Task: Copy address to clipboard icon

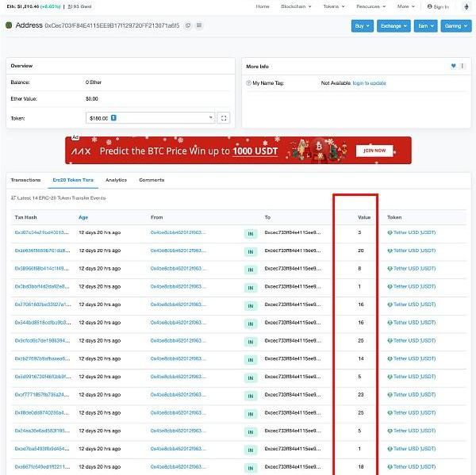Action: 188,25
